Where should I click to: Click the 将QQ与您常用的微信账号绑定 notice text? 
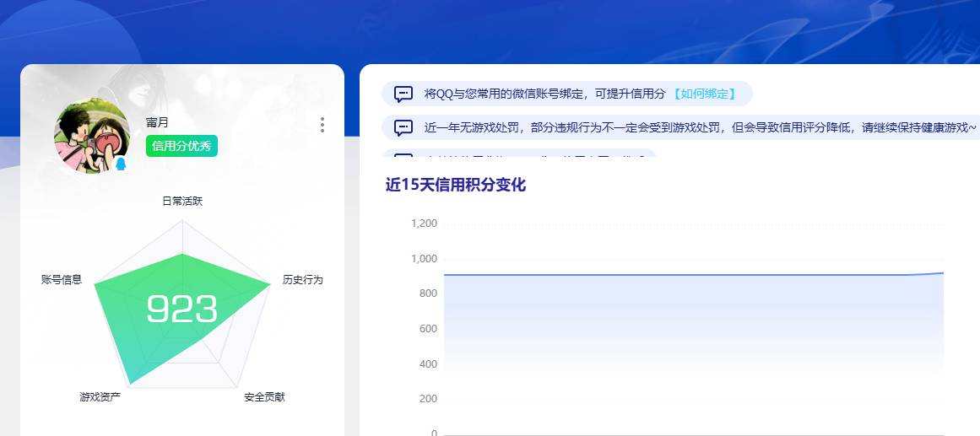pos(544,94)
